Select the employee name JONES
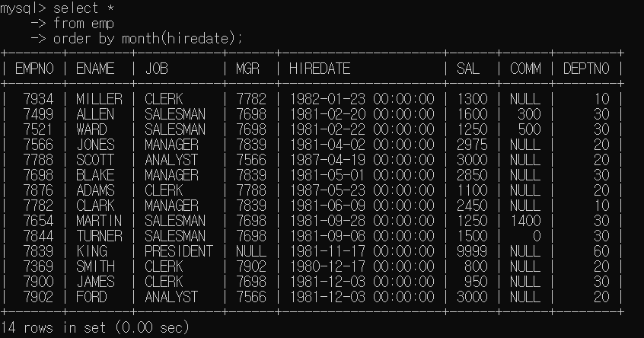 (x=95, y=145)
